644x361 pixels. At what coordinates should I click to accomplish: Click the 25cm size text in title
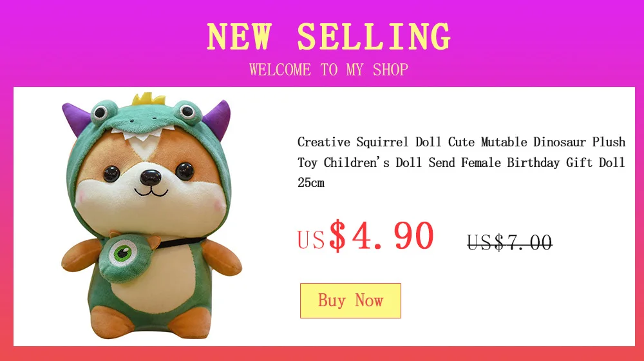tap(311, 182)
